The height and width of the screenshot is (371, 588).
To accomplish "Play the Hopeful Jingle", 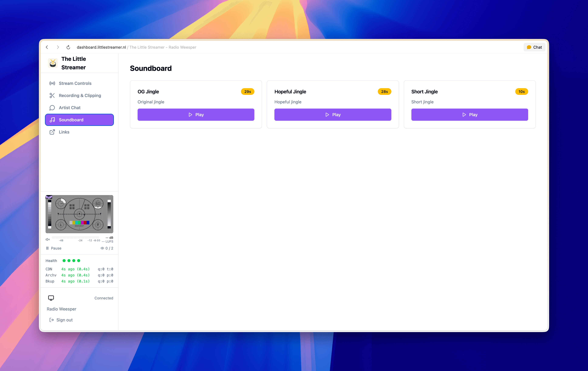I will point(333,115).
